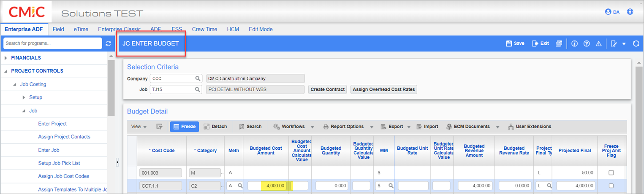Click the Freeze columns button

[x=184, y=127]
